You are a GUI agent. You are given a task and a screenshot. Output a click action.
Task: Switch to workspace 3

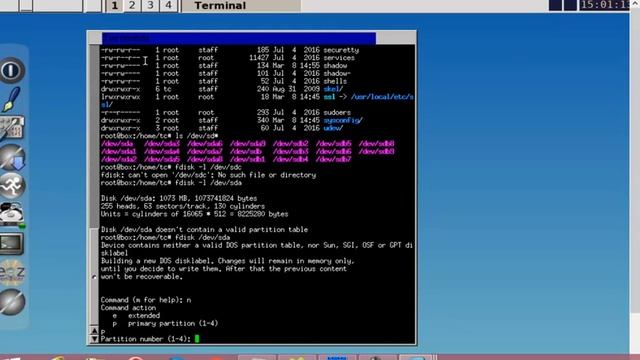coord(150,6)
